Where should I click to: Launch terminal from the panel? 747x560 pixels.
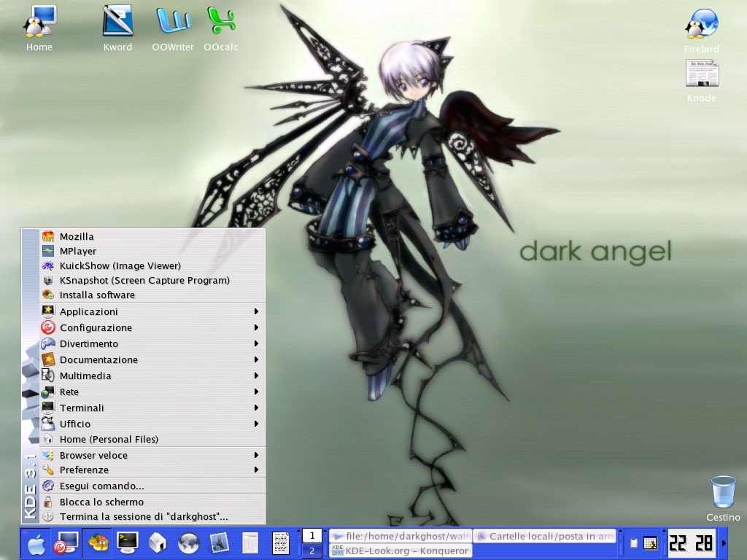pos(128,543)
